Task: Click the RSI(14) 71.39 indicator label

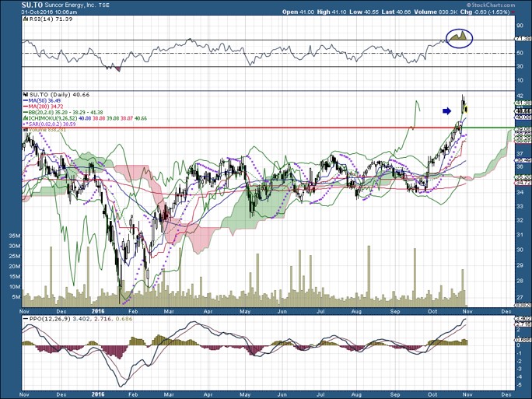Action: click(x=51, y=19)
